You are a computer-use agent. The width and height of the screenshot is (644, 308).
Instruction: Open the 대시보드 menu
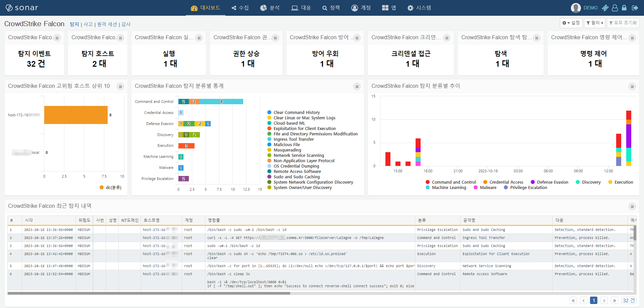coord(206,8)
